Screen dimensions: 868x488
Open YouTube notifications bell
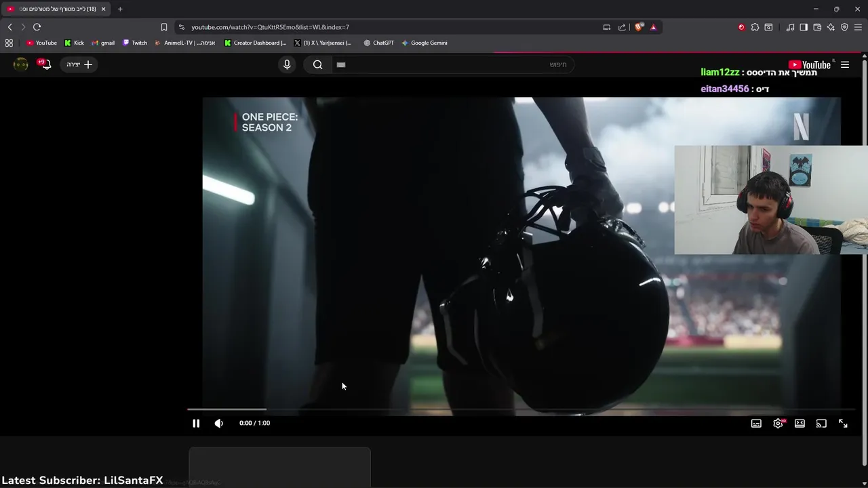(45, 64)
